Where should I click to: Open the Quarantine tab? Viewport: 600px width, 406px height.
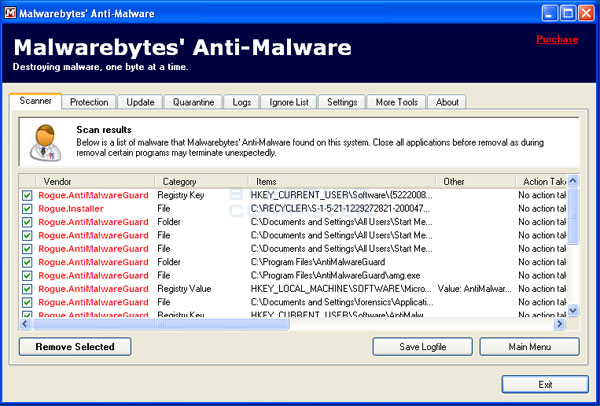coord(193,102)
